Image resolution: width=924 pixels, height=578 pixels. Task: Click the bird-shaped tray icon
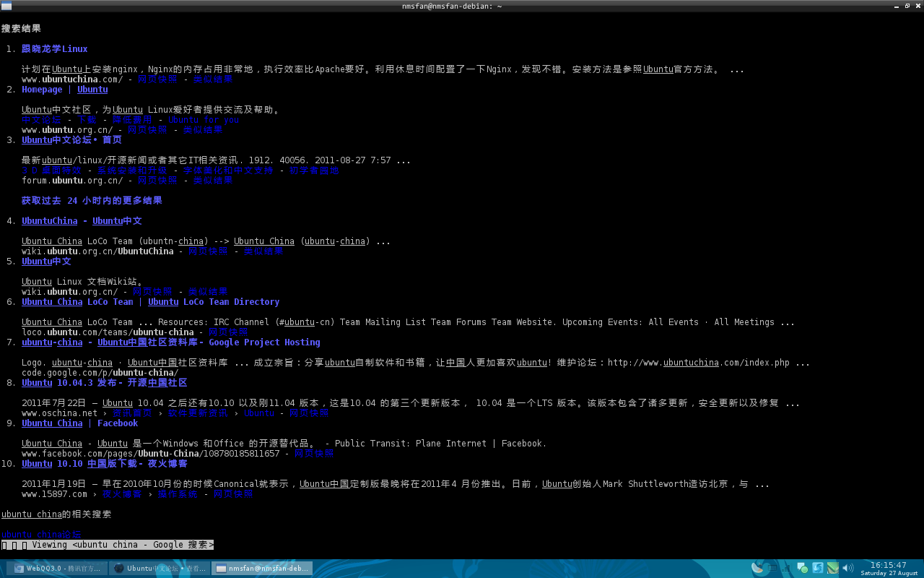[757, 568]
